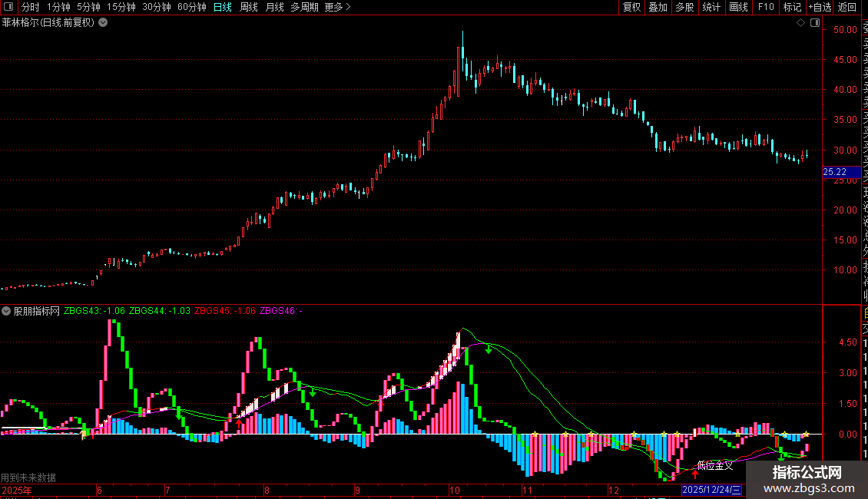The width and height of the screenshot is (868, 499).
Task: Click the ZBGS45 indicator value label
Action: pyautogui.click(x=225, y=311)
